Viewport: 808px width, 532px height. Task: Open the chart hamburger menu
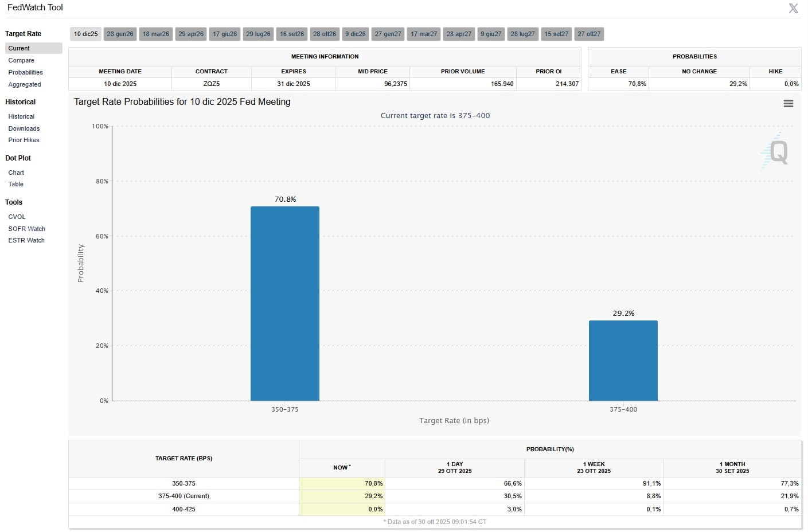pyautogui.click(x=788, y=104)
